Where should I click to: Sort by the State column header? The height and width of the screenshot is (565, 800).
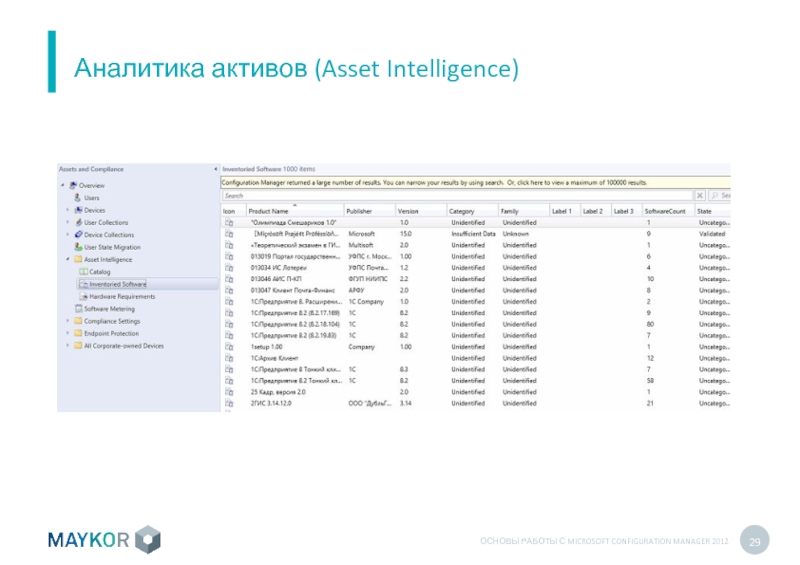click(713, 211)
